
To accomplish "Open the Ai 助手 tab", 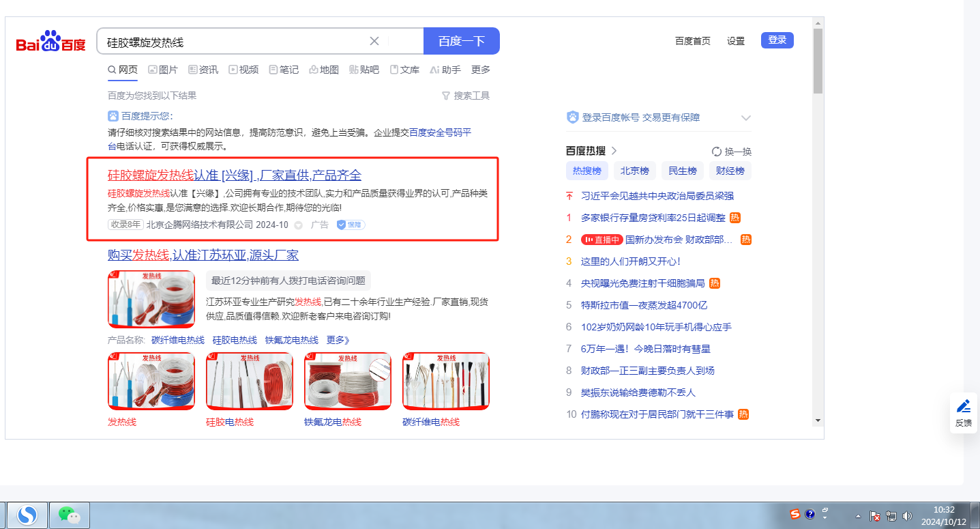I will [445, 70].
